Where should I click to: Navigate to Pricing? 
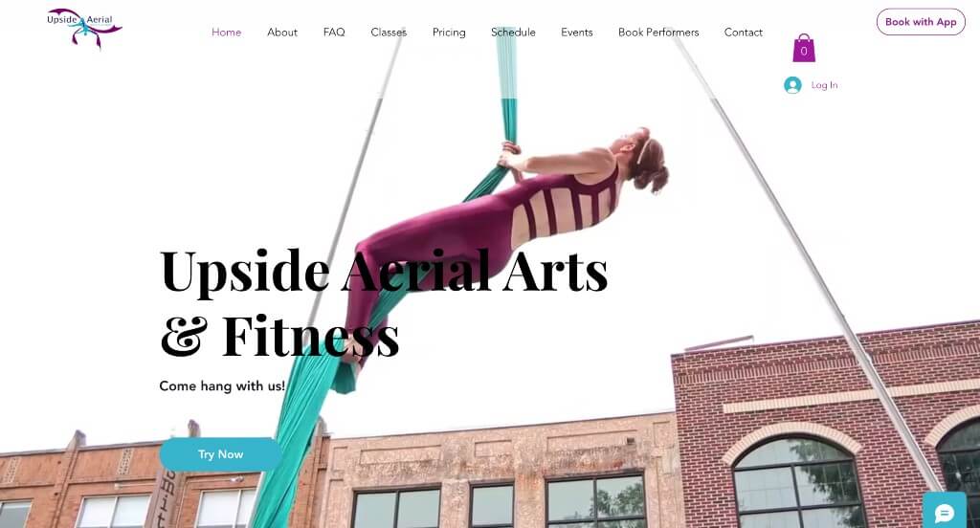[x=449, y=32]
